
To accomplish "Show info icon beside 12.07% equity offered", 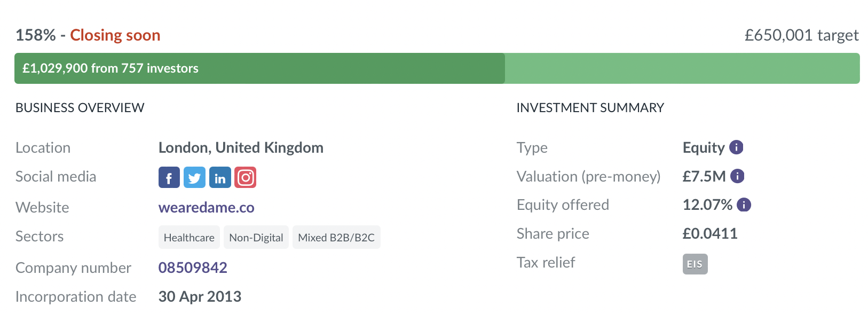I will pos(744,205).
